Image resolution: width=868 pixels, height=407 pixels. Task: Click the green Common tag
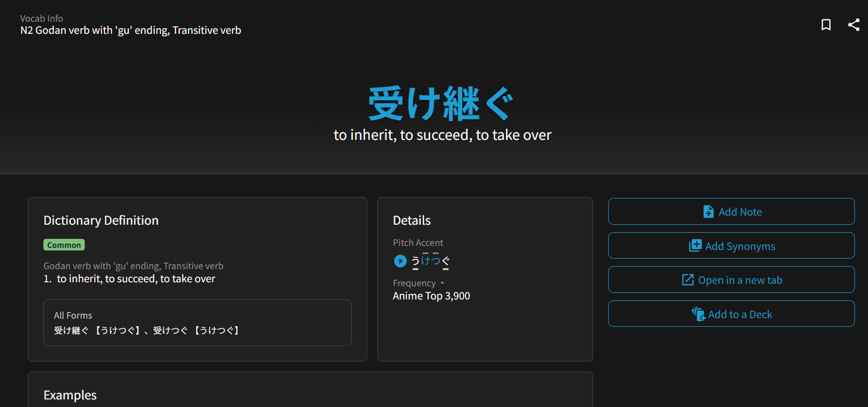click(x=64, y=245)
